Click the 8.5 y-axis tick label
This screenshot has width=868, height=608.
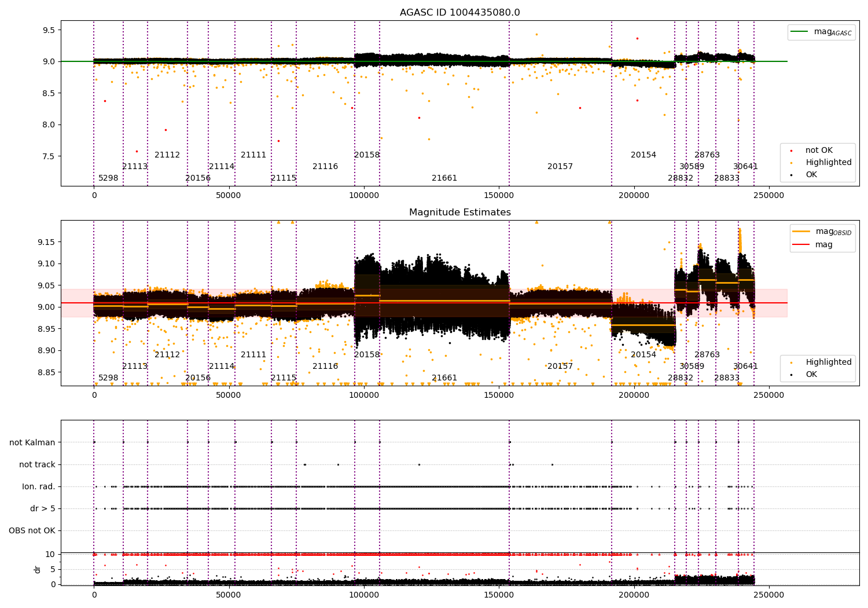[49, 93]
